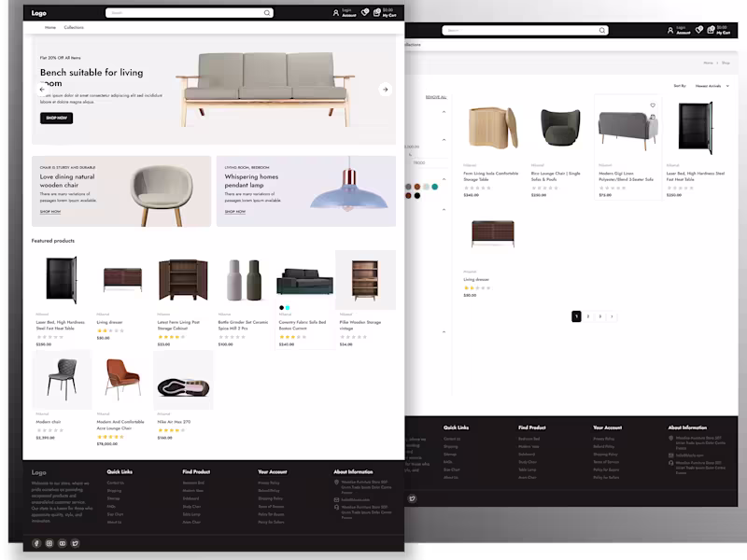747x560 pixels.
Task: Open Twitter icon in back shop page footer
Action: click(412, 498)
